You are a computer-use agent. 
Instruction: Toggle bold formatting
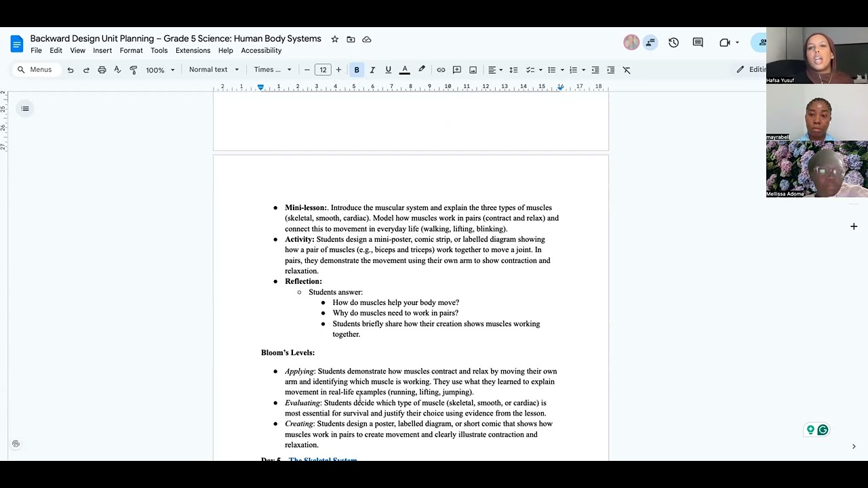(x=357, y=70)
